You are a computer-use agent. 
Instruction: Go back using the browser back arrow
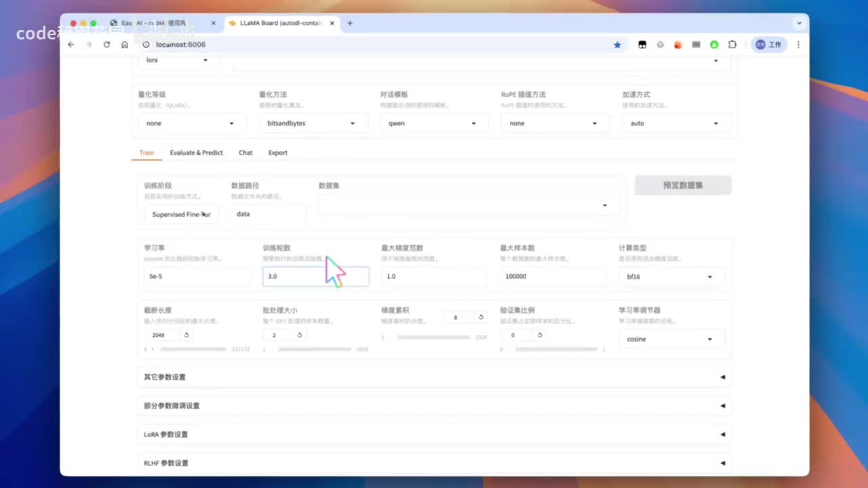pos(71,45)
